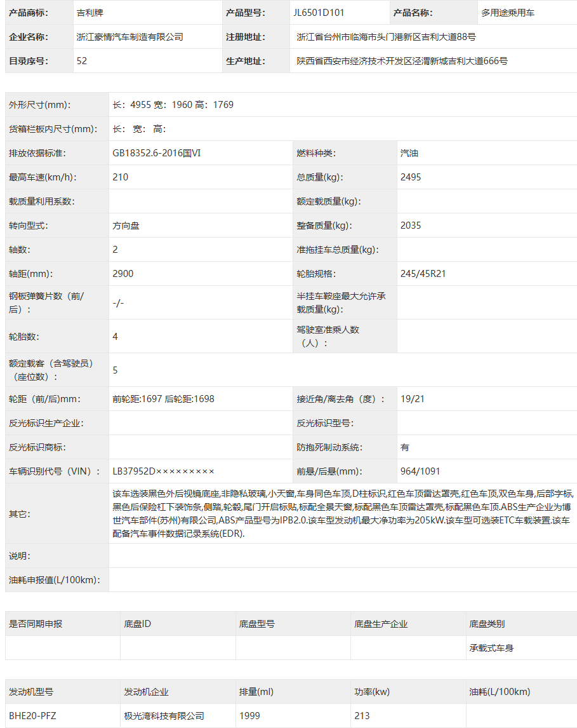Click the total mass value 2495
The image size is (577, 728).
tap(411, 177)
